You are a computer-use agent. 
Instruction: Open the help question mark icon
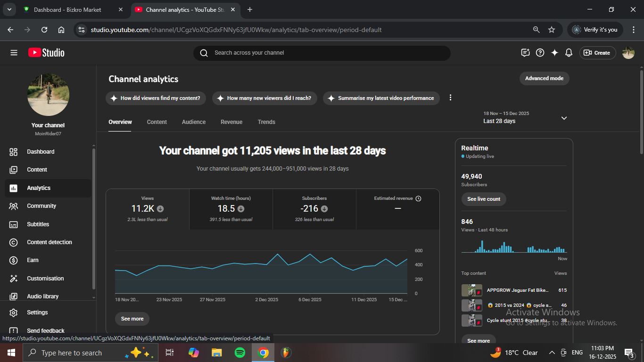(x=540, y=53)
